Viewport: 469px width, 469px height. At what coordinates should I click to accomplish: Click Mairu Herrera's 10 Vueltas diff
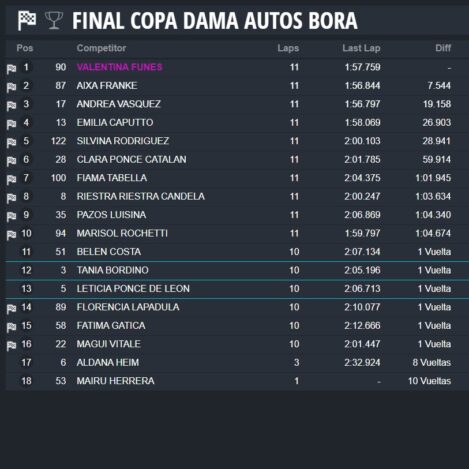(429, 381)
